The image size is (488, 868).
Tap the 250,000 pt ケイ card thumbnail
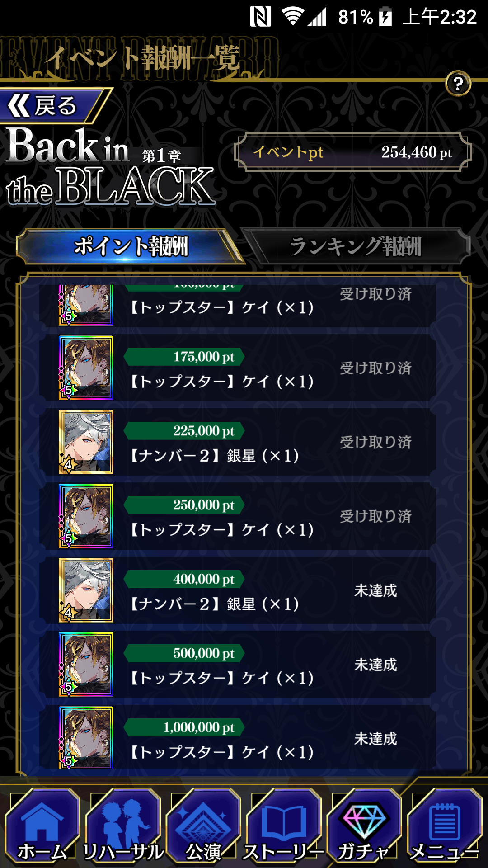[x=86, y=516]
